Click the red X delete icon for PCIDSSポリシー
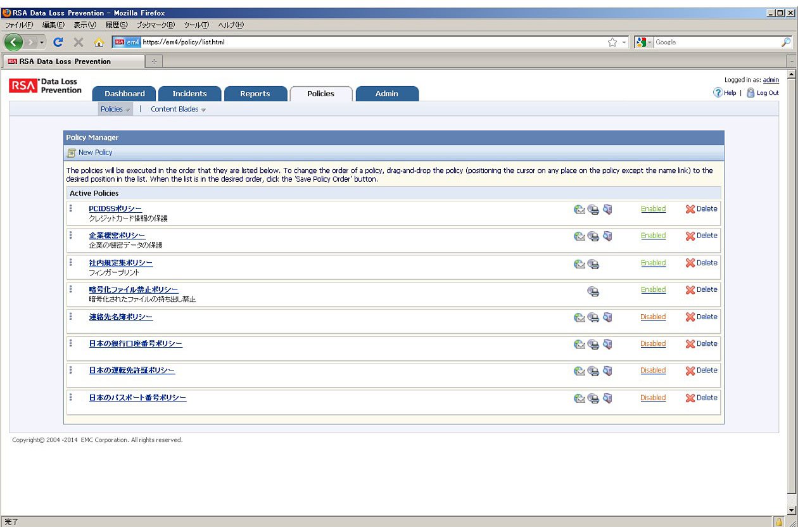 (x=690, y=209)
